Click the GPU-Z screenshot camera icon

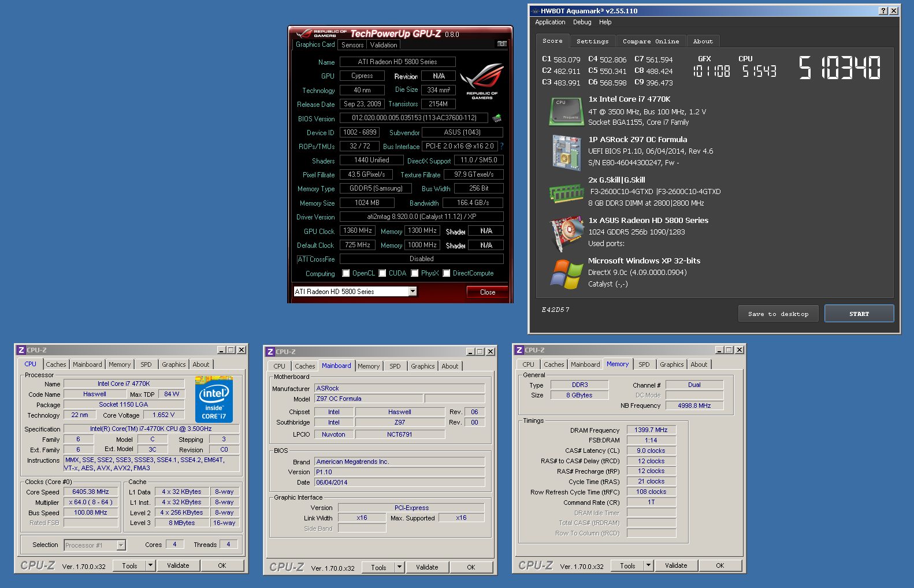coord(501,44)
